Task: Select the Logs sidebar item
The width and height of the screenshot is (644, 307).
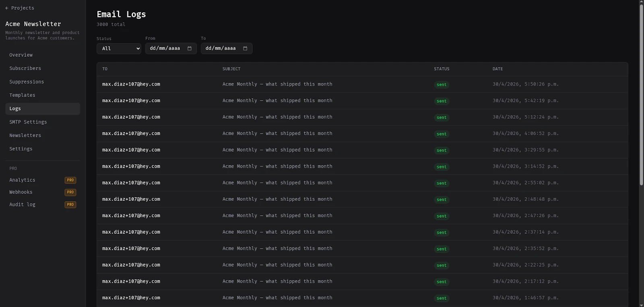Action: (x=43, y=109)
